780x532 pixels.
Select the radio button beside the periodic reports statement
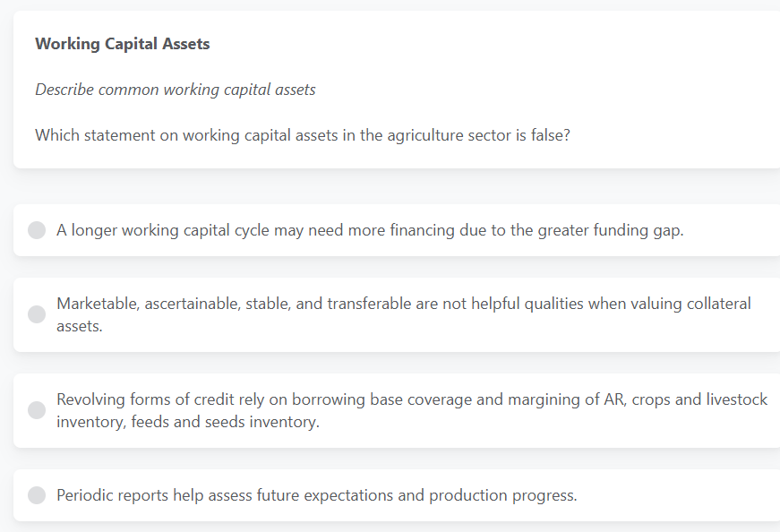point(36,494)
